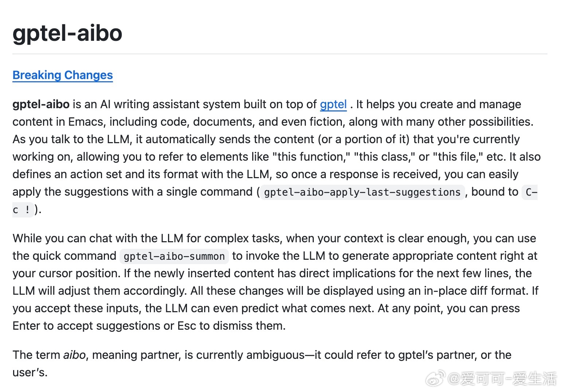Click the word Esc in second paragraph
This screenshot has width=562, height=392.
[x=187, y=326]
